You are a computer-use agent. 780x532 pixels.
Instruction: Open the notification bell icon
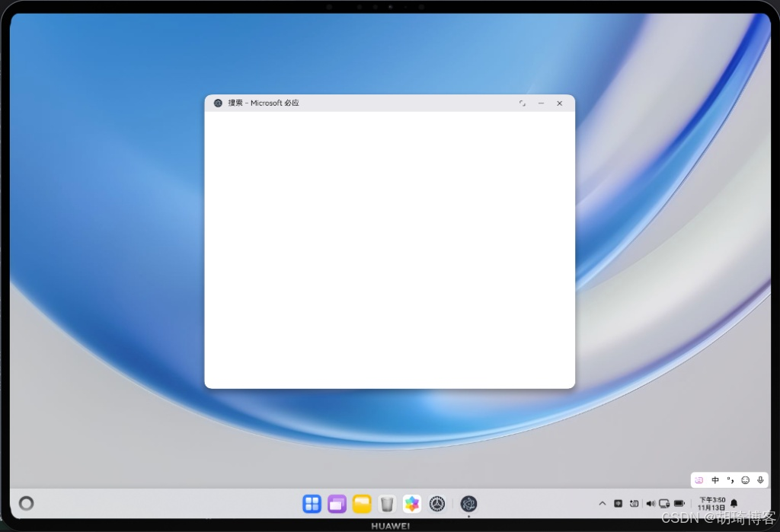coord(734,504)
